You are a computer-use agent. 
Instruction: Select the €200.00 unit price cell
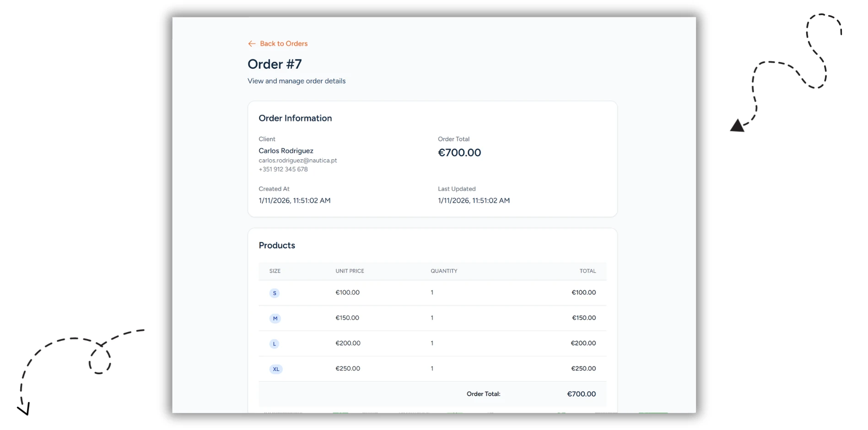tap(348, 343)
